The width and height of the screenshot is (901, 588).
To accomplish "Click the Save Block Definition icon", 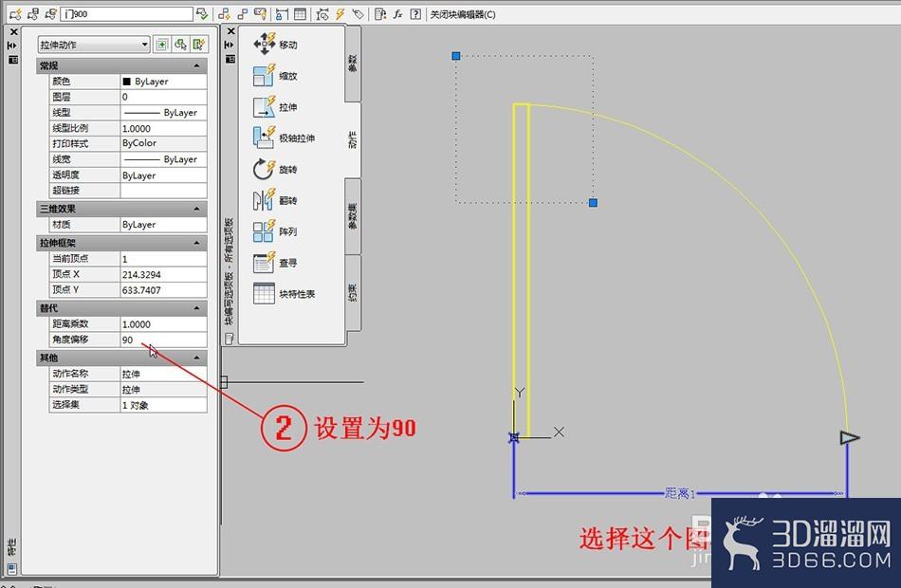I will pyautogui.click(x=33, y=14).
